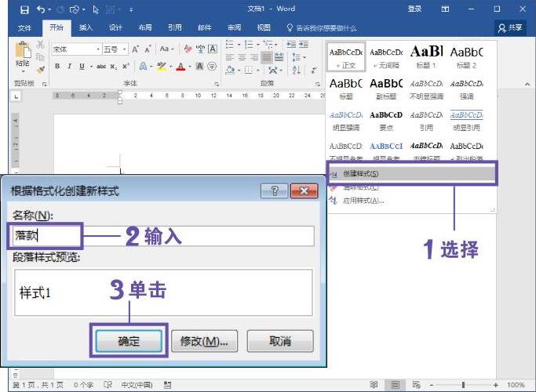The height and width of the screenshot is (392, 536).
Task: Click the Save icon in quick access toolbar
Action: (24, 9)
